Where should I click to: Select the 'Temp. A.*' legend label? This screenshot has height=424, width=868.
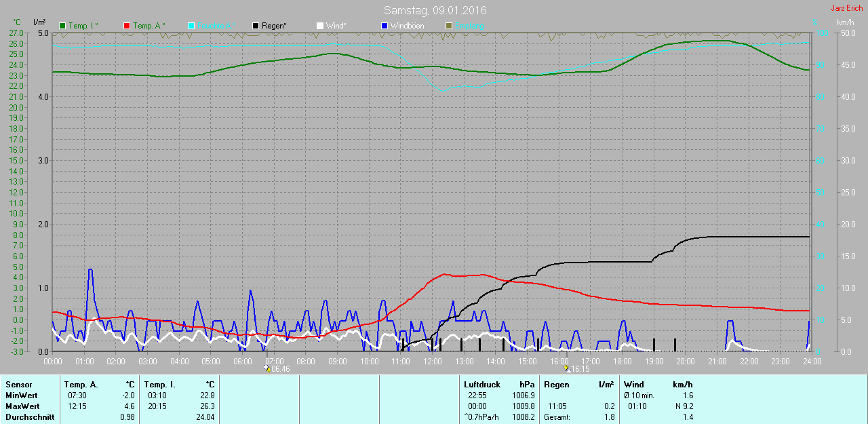(149, 26)
